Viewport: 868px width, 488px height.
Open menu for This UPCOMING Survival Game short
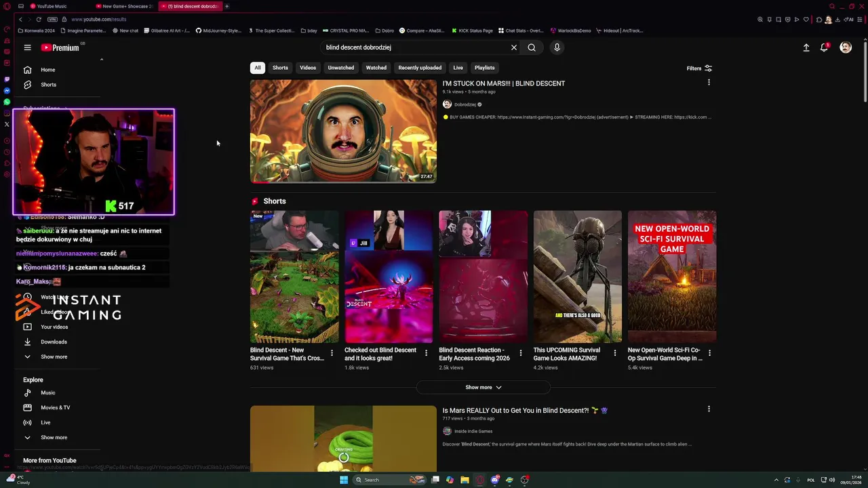(615, 353)
